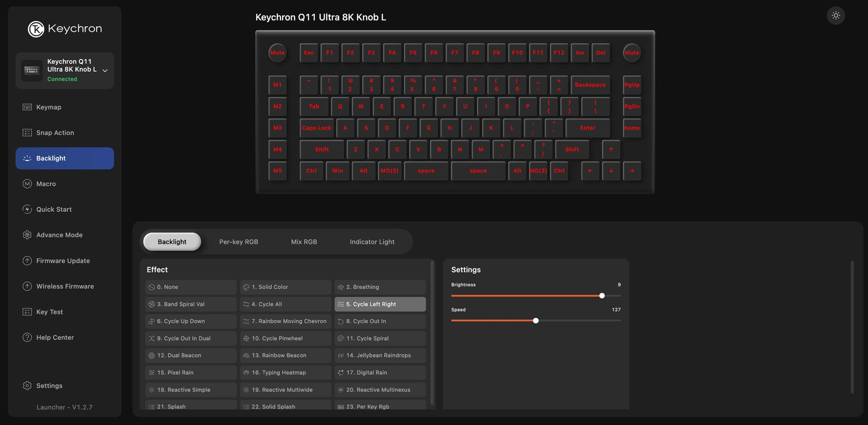The width and height of the screenshot is (868, 425).
Task: Select the Backlight sidebar item
Action: [65, 158]
